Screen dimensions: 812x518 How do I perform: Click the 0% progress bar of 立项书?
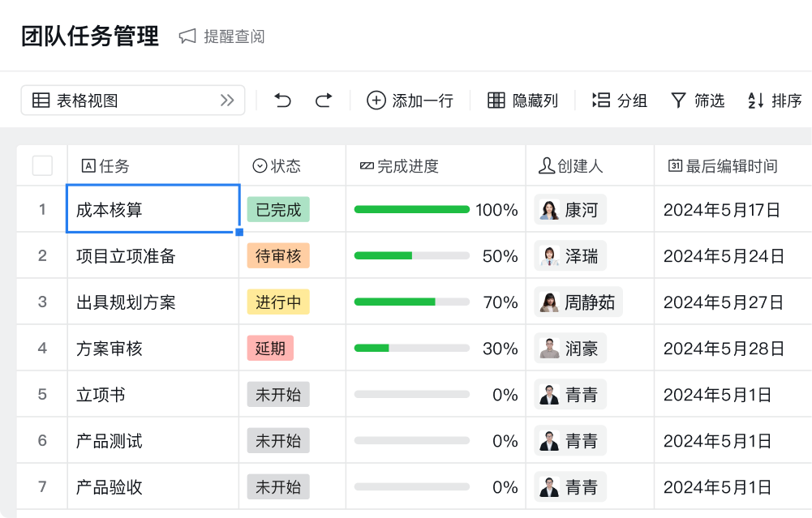412,394
